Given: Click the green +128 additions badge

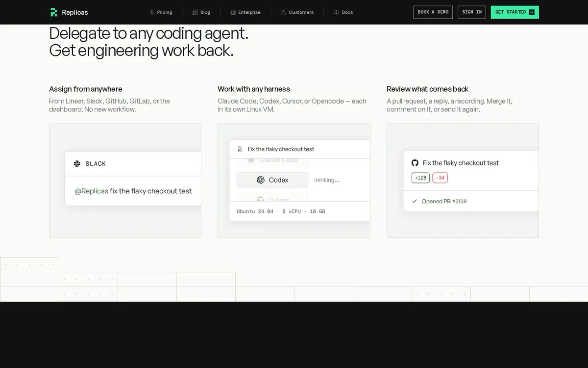Looking at the screenshot, I should click(x=420, y=178).
